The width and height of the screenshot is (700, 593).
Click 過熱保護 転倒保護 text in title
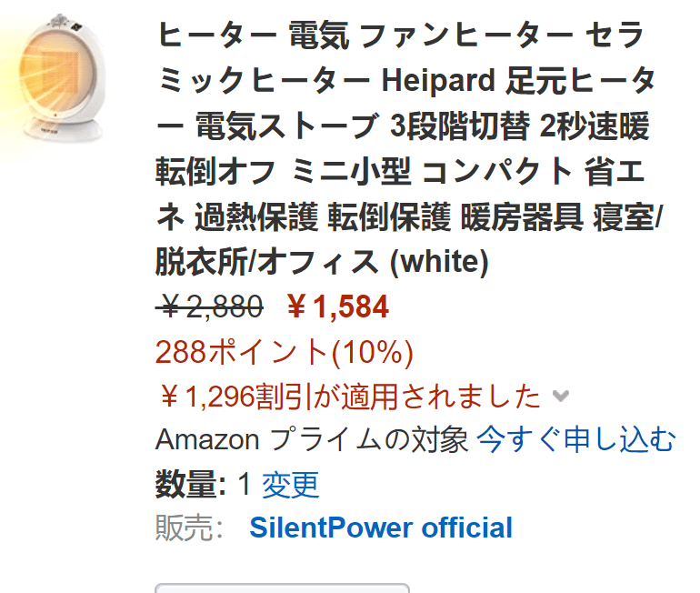[x=323, y=216]
